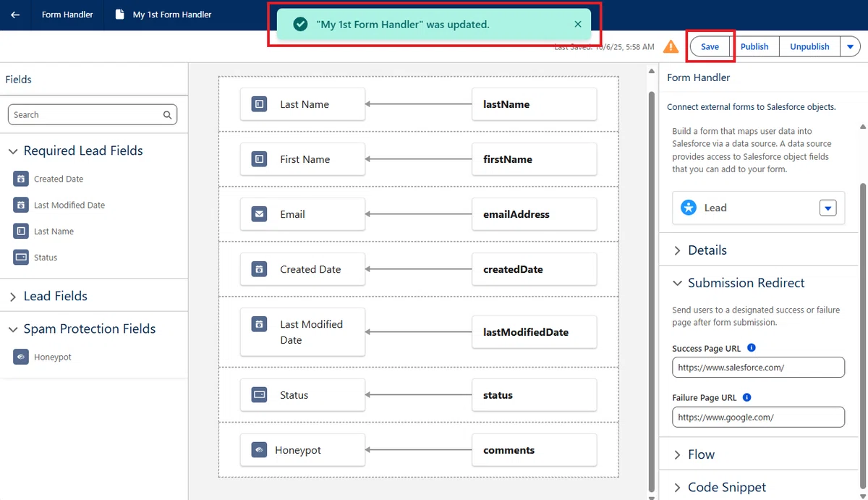
Task: Publish the form handler
Action: click(754, 46)
